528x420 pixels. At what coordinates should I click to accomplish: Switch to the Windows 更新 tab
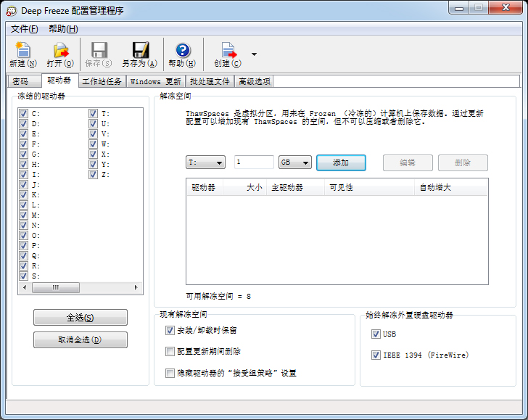tap(156, 81)
